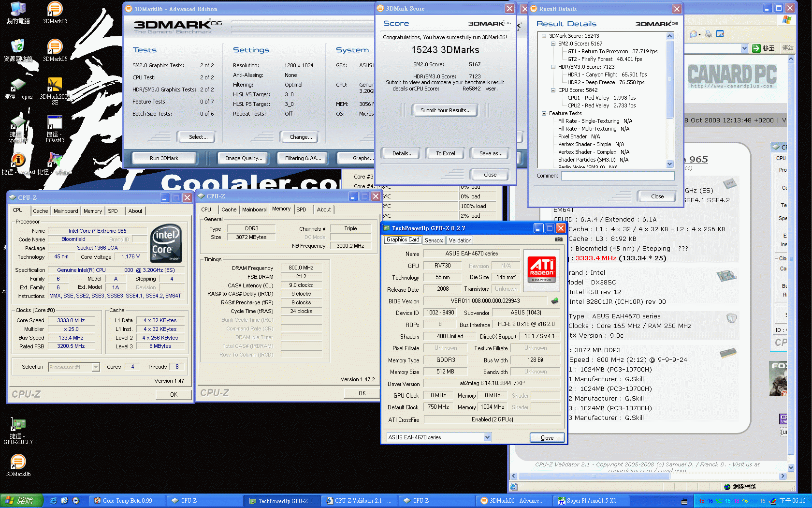
Task: Select HDR2 - Deep Freeze result row
Action: [606, 82]
